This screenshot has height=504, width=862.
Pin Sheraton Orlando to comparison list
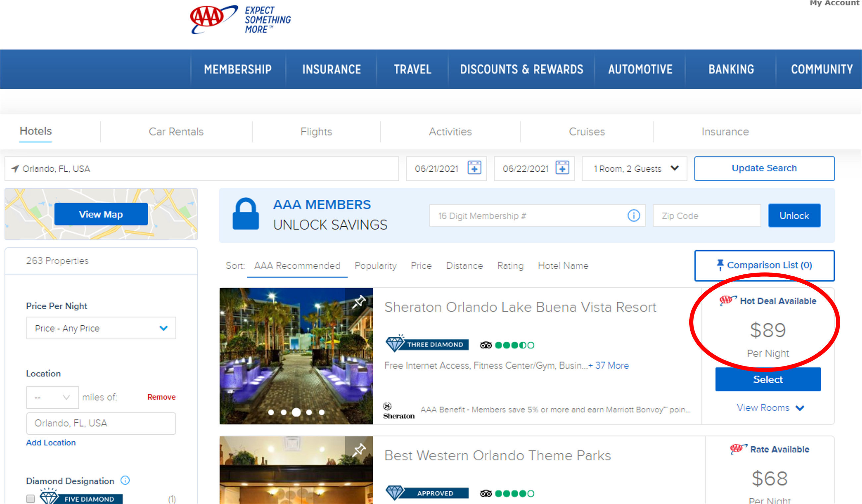click(359, 302)
